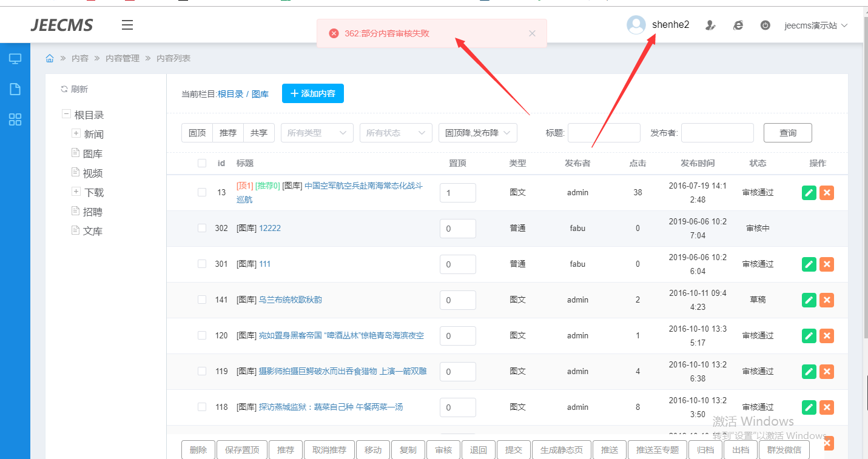Click the power logout icon
Image resolution: width=868 pixels, height=459 pixels.
(765, 25)
